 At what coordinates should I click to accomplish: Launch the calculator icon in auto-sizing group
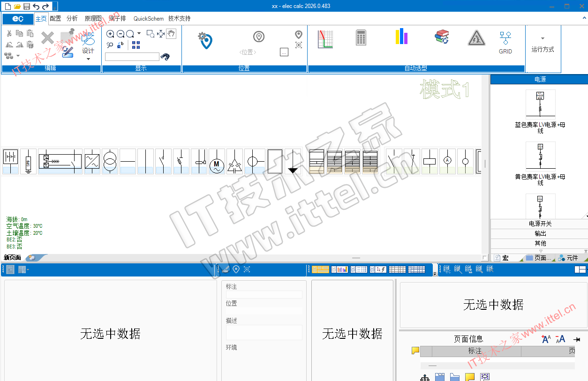361,37
